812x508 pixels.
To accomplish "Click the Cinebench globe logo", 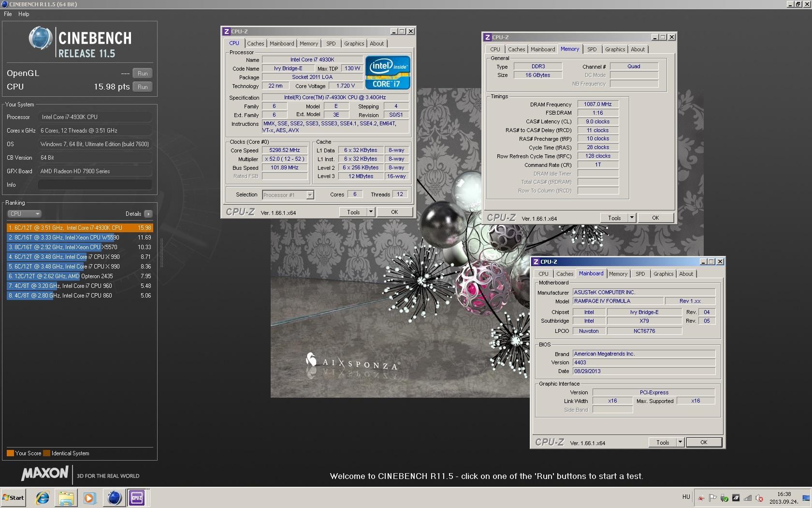I will point(40,38).
